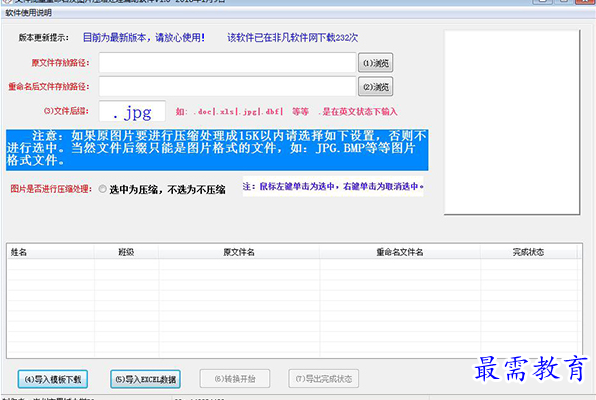This screenshot has height=400, width=596.
Task: Open the 软件使用说明 menu
Action: click(29, 13)
